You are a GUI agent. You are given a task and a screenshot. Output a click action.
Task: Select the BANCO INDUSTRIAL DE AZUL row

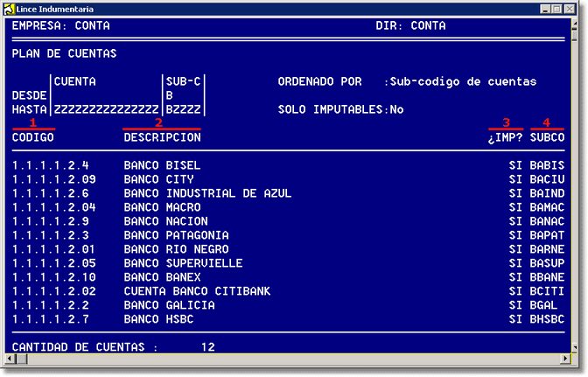pos(288,193)
